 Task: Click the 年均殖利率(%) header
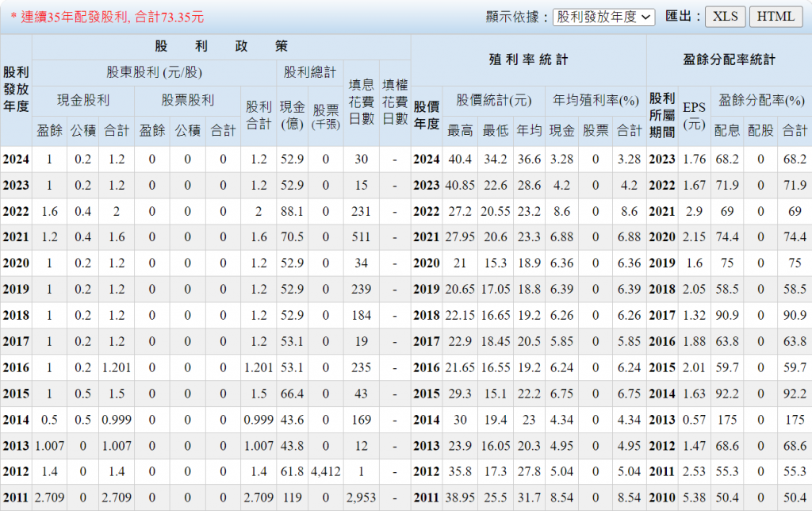[596, 101]
